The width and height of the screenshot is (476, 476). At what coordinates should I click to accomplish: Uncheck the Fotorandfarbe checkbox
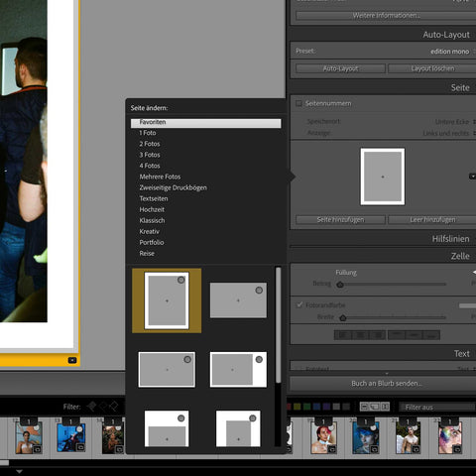[x=299, y=304]
